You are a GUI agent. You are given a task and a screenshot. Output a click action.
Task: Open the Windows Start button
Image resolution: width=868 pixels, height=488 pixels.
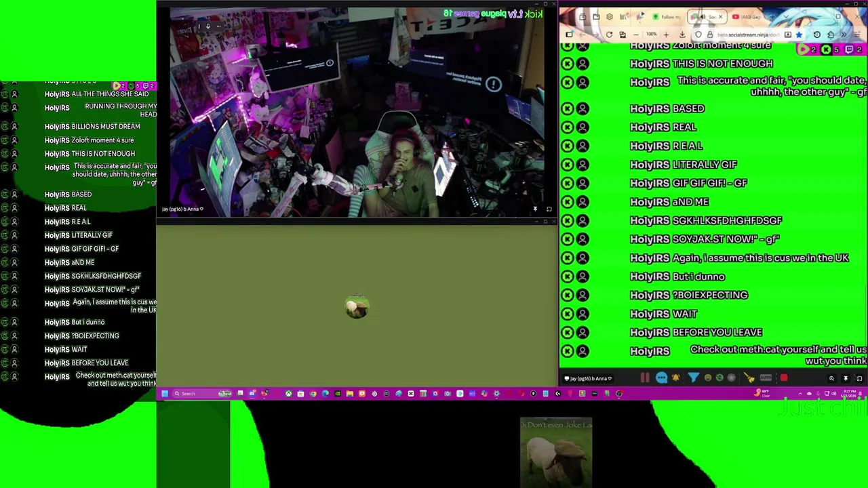[x=165, y=393]
